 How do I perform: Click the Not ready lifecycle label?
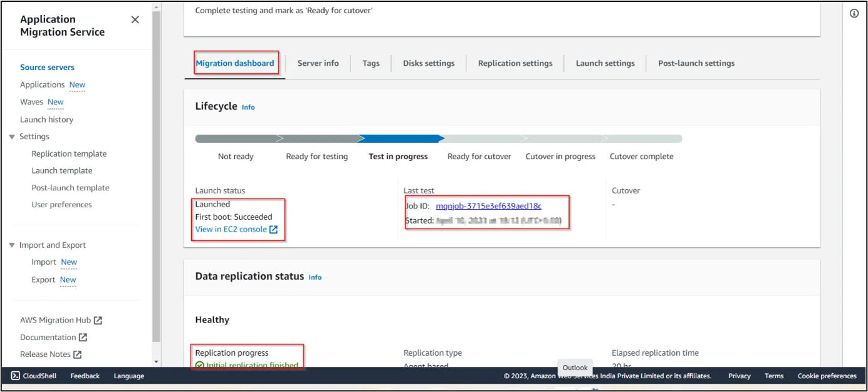tap(236, 157)
